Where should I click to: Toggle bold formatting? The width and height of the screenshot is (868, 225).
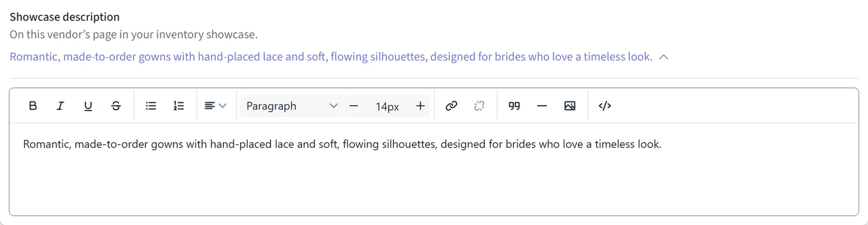pyautogui.click(x=33, y=106)
